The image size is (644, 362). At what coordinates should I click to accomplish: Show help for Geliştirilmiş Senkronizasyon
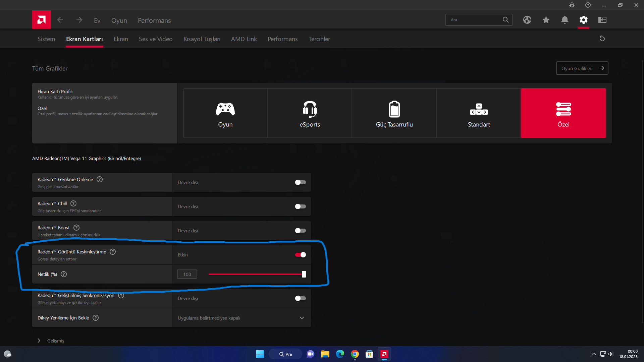pyautogui.click(x=121, y=295)
